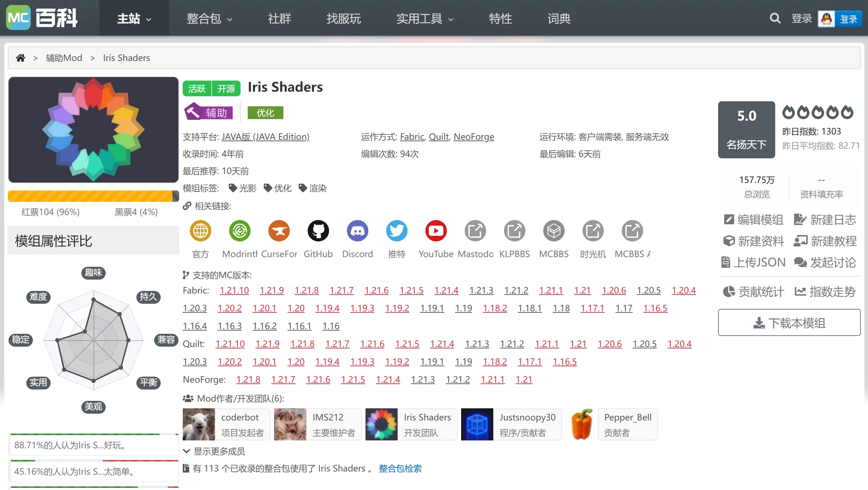Click the site search magnifier icon

pyautogui.click(x=774, y=18)
